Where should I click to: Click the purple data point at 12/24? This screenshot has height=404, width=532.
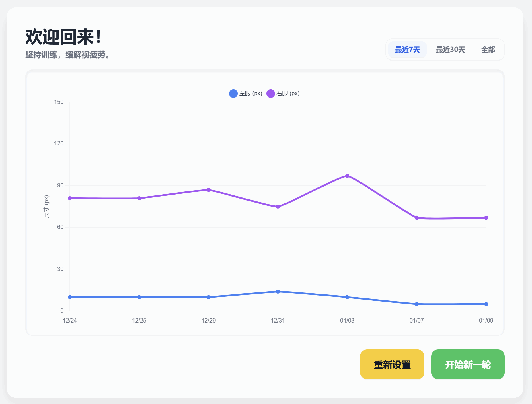(x=69, y=198)
